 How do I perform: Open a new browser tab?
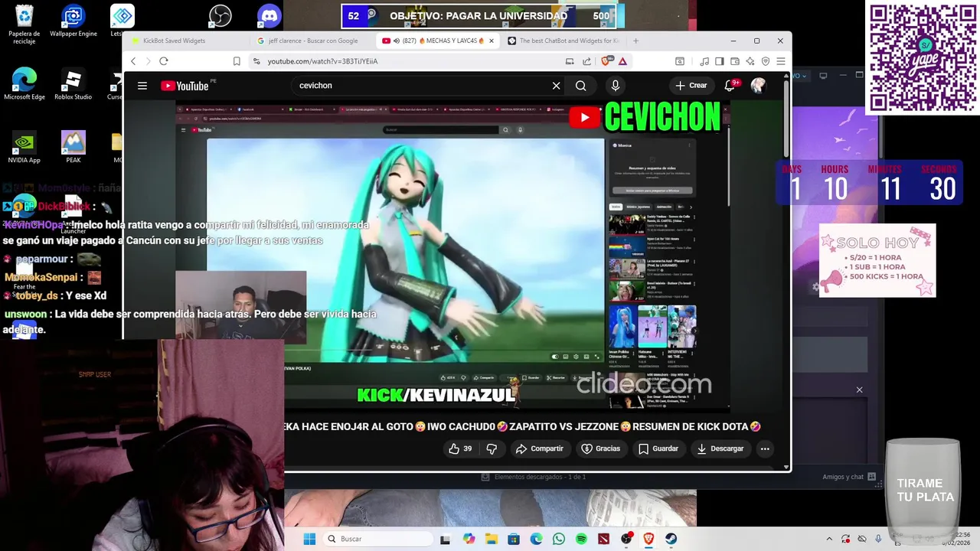[x=635, y=41]
